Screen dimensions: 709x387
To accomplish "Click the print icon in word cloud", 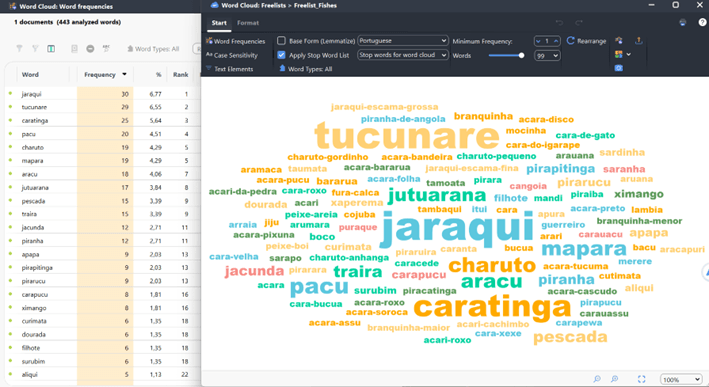I will pos(683,23).
